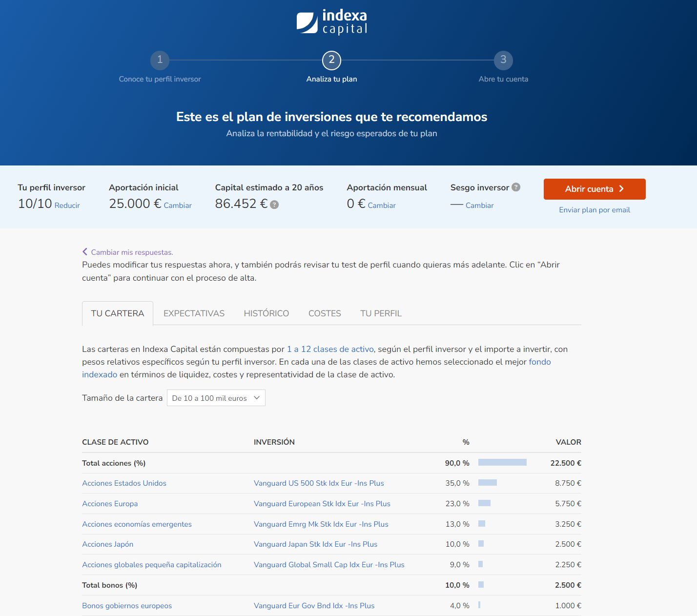Click INVERSIÓN column header
This screenshot has height=616, width=697.
pos(274,442)
